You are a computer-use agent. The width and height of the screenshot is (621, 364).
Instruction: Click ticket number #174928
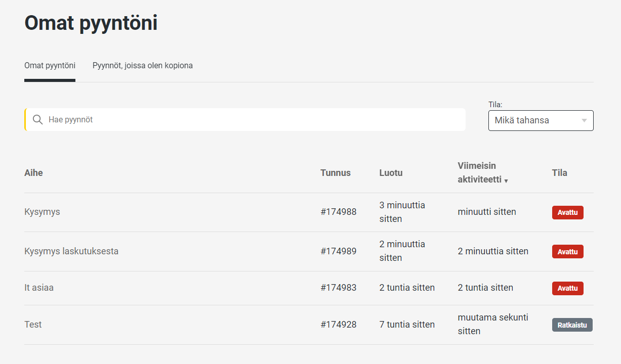click(x=338, y=325)
